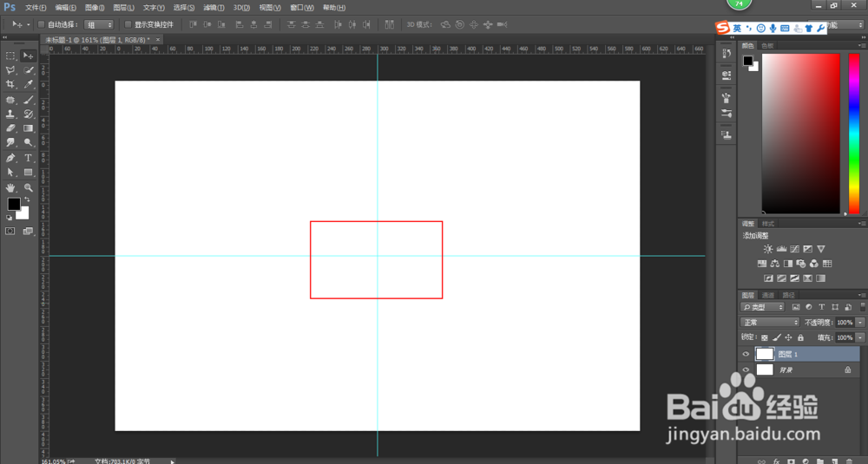Add a Levels adjustment
The width and height of the screenshot is (868, 464).
pyautogui.click(x=782, y=250)
